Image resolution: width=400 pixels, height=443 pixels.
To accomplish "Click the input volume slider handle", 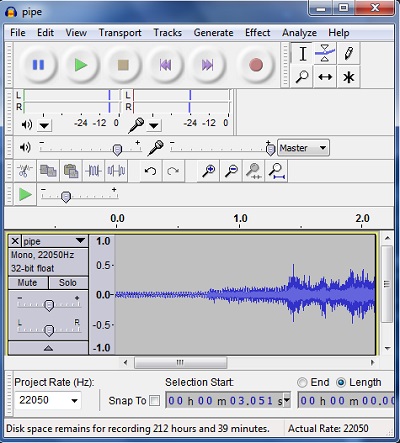I will pos(270,150).
